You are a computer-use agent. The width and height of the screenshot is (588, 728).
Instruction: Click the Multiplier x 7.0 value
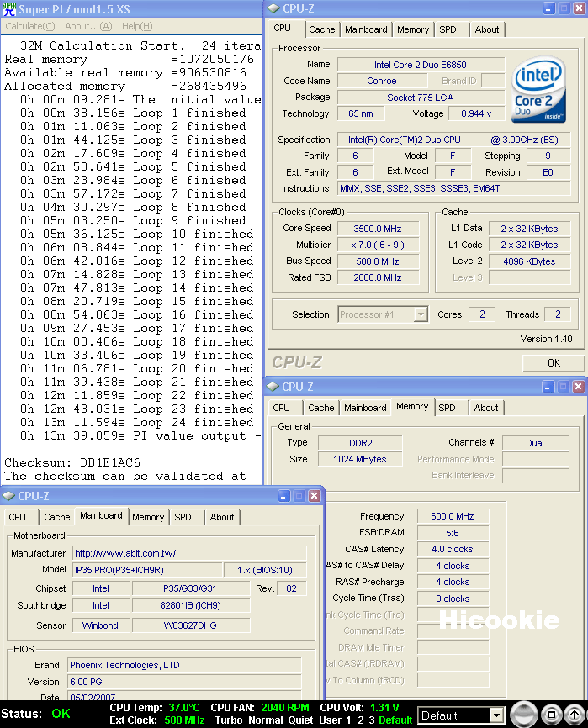point(378,245)
